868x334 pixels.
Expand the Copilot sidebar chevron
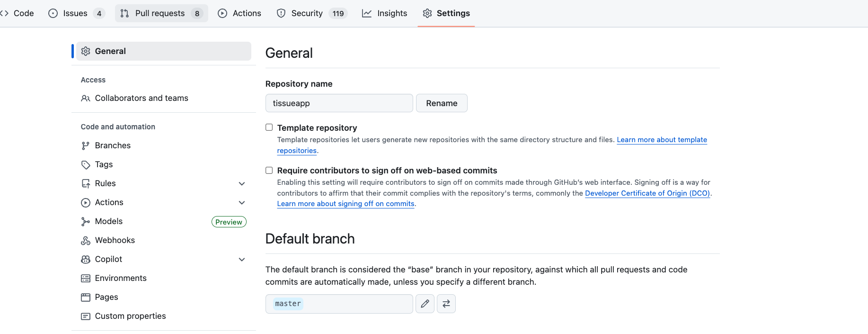click(x=242, y=260)
